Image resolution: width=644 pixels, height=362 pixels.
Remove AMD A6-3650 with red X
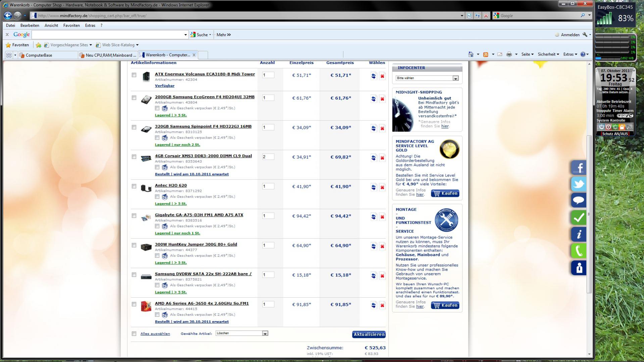382,306
